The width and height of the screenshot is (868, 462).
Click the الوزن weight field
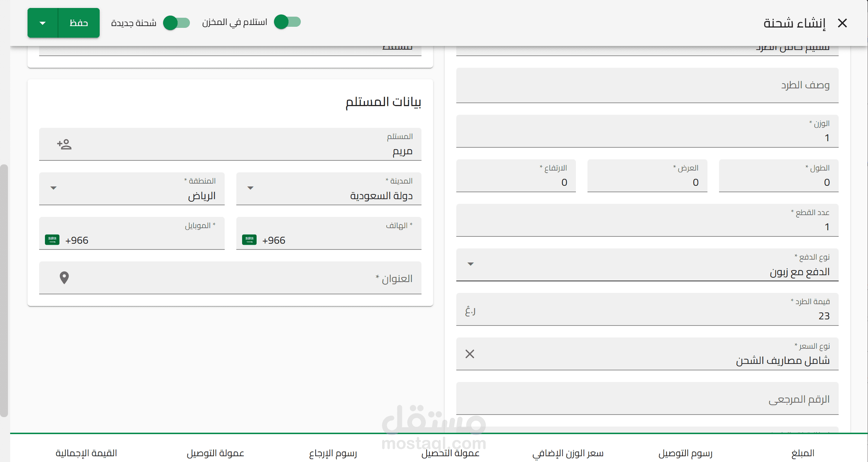pos(647,131)
